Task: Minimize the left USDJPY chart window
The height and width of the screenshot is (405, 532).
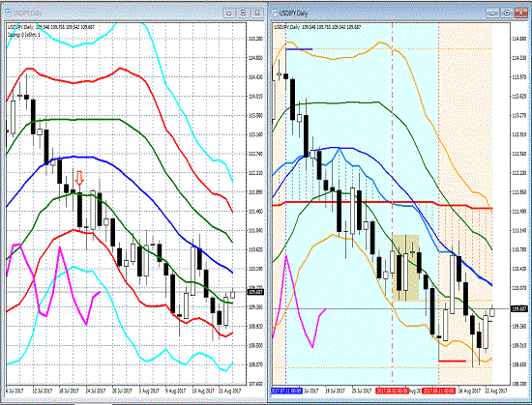Action: [x=228, y=13]
